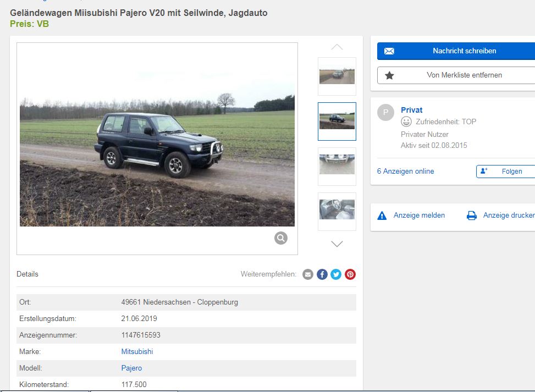
Task: Click the seller avatar circle with P
Action: (385, 112)
